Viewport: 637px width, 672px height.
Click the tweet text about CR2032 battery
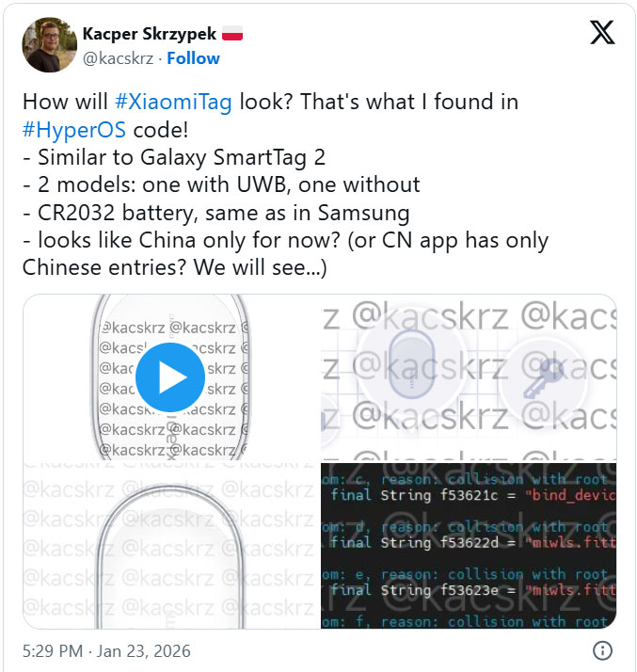click(x=216, y=213)
